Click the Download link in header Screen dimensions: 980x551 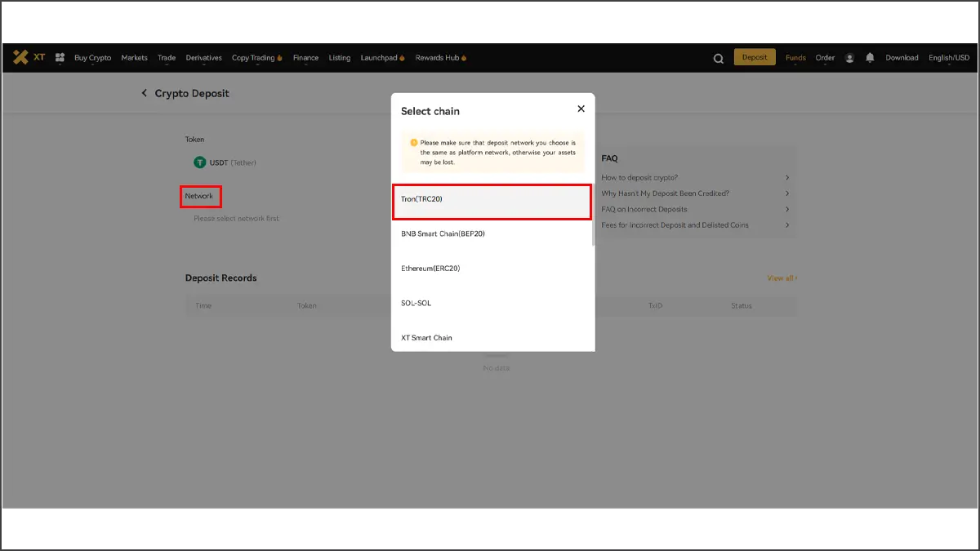(x=902, y=58)
